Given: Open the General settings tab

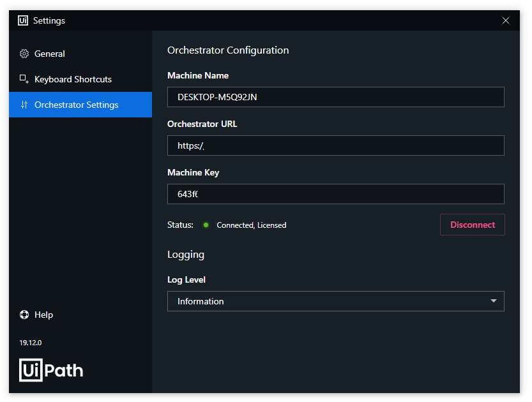Looking at the screenshot, I should pyautogui.click(x=80, y=54).
